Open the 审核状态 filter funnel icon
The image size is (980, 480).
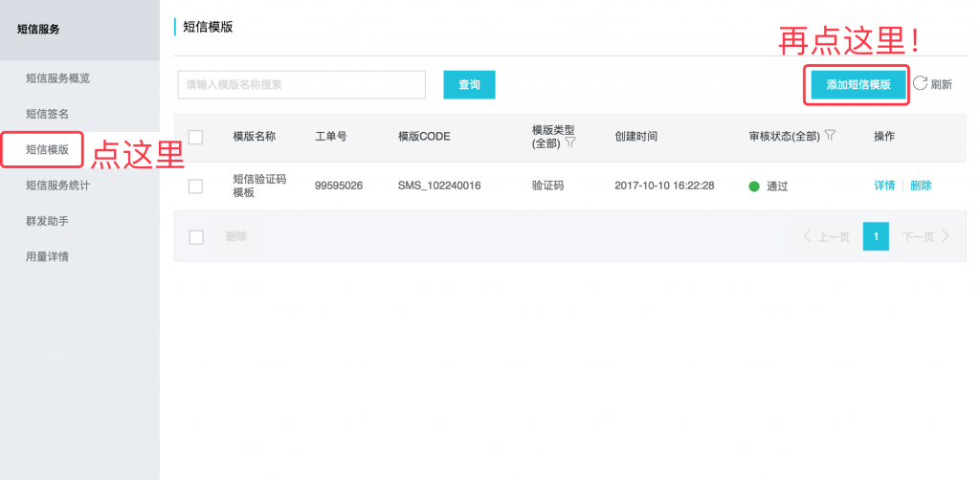pos(830,136)
